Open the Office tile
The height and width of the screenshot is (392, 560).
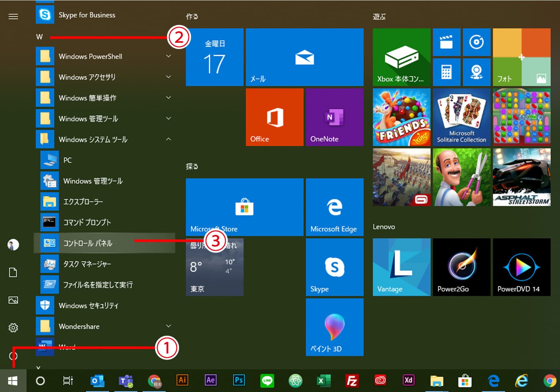(x=275, y=117)
